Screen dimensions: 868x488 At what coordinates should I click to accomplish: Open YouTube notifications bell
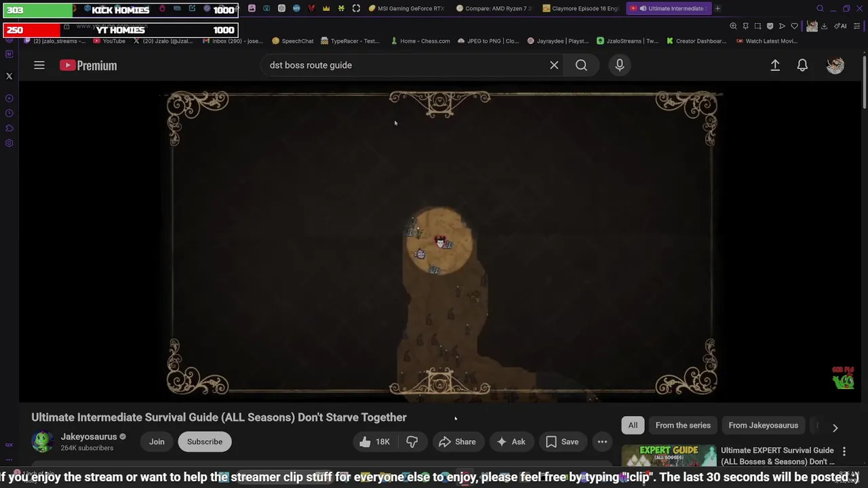coord(802,65)
